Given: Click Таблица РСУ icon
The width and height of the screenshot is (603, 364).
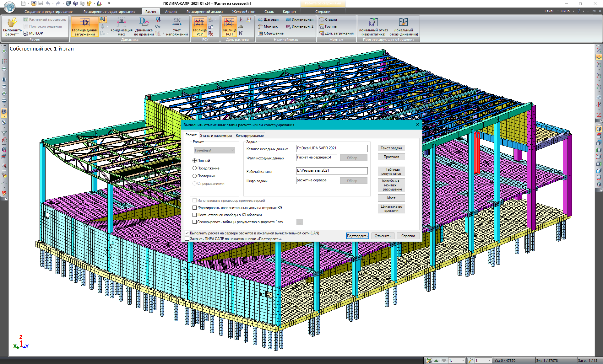Looking at the screenshot, I should click(199, 23).
